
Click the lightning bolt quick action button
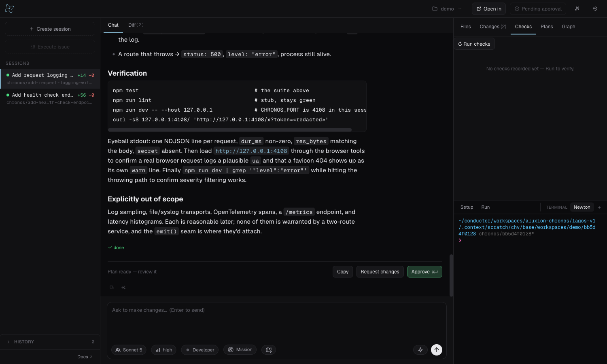(420, 350)
